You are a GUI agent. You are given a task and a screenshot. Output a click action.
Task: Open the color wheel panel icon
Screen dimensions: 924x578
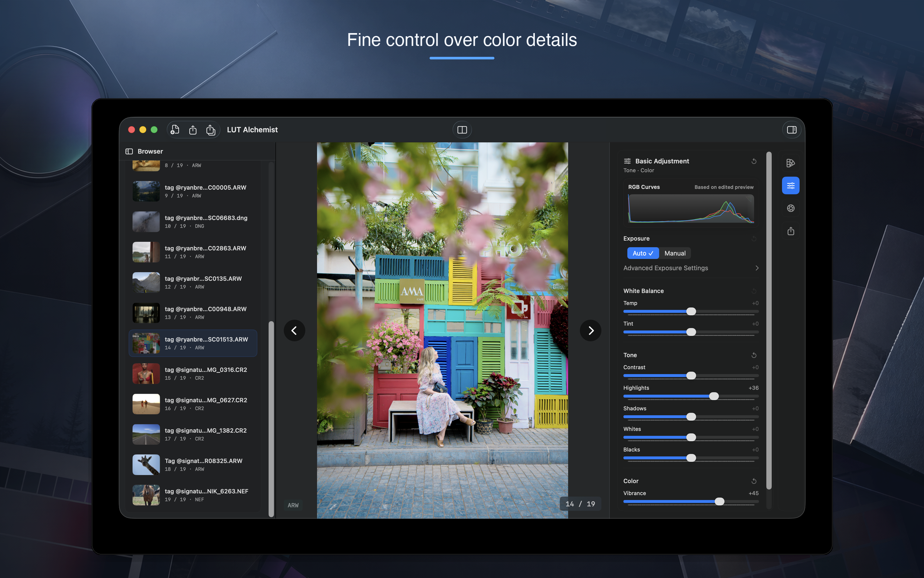click(790, 208)
